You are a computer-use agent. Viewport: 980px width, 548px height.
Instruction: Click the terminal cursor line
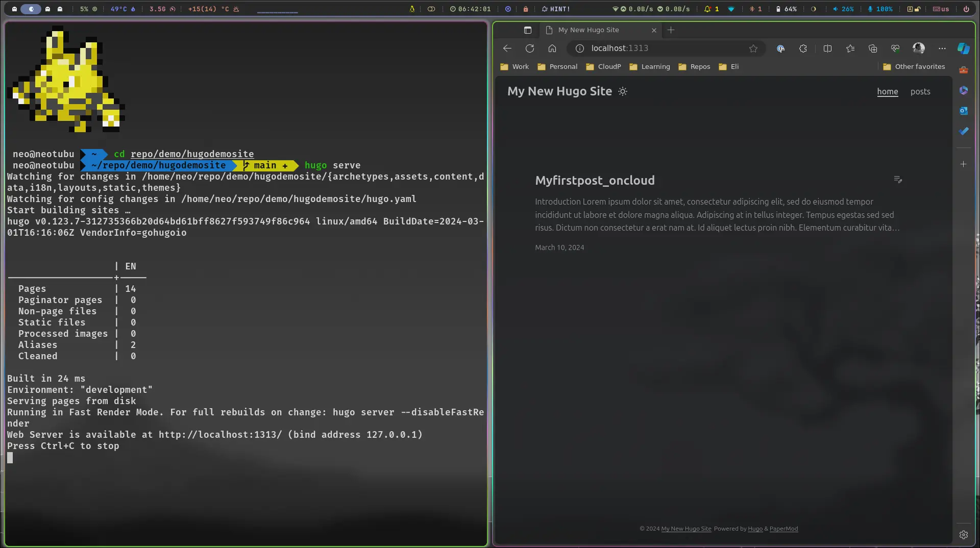10,458
